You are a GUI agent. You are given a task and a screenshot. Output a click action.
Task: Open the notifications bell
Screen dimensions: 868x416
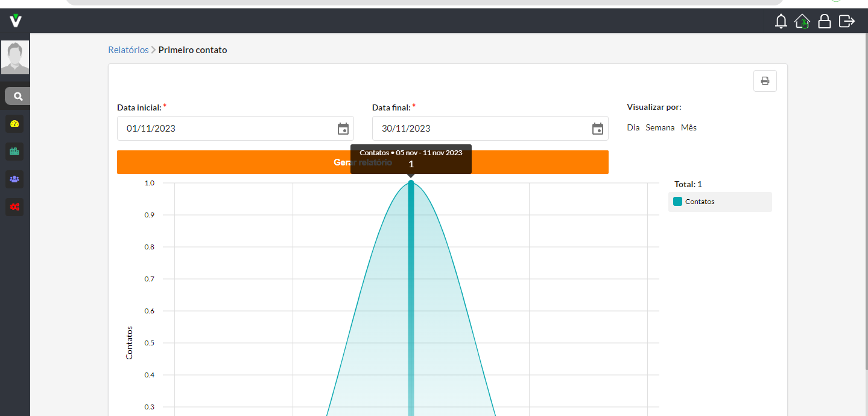pos(781,21)
